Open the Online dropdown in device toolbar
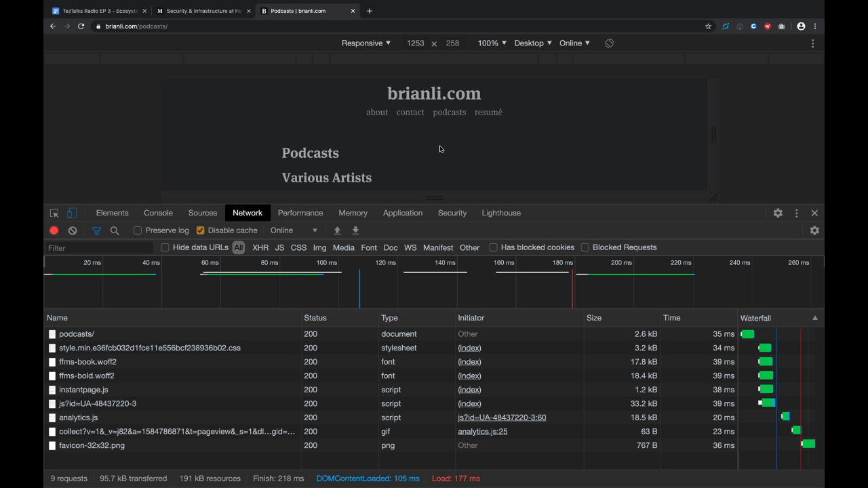This screenshot has height=488, width=868. [x=574, y=43]
